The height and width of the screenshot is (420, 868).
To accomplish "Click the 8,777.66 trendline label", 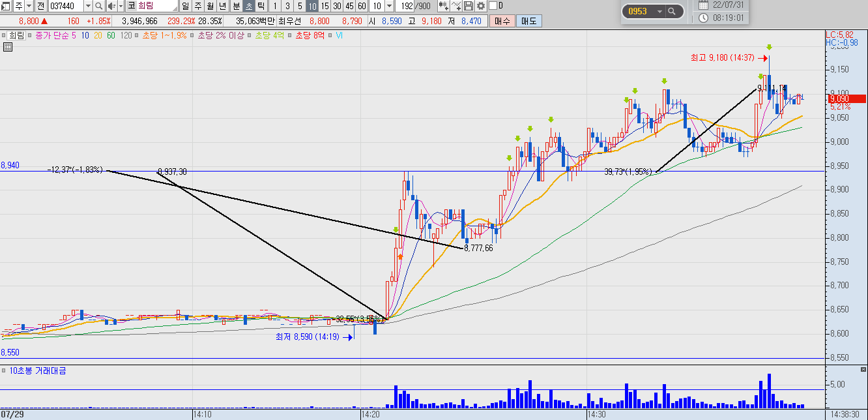I will click(x=479, y=248).
